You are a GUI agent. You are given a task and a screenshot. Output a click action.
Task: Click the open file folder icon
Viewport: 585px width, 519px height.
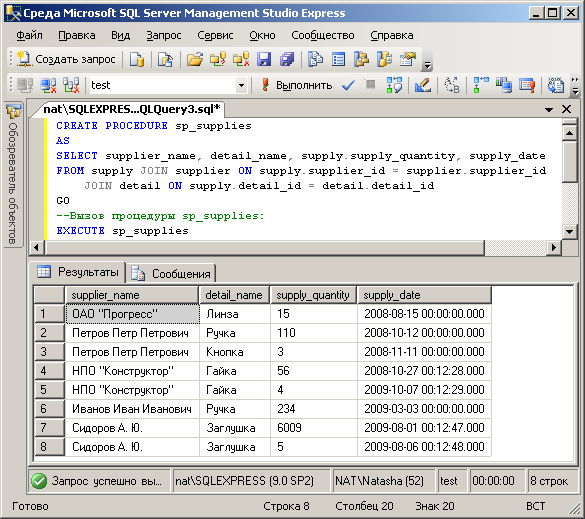[x=195, y=59]
